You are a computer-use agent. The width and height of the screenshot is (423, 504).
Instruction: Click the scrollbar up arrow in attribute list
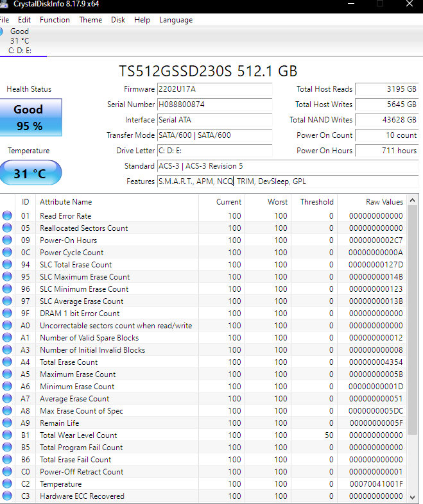click(x=413, y=201)
